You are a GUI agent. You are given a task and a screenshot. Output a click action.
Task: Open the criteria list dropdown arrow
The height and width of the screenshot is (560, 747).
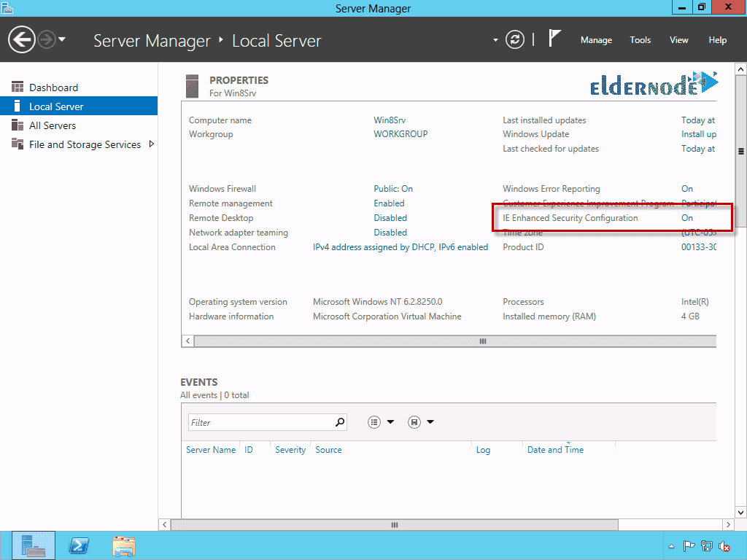coord(391,422)
